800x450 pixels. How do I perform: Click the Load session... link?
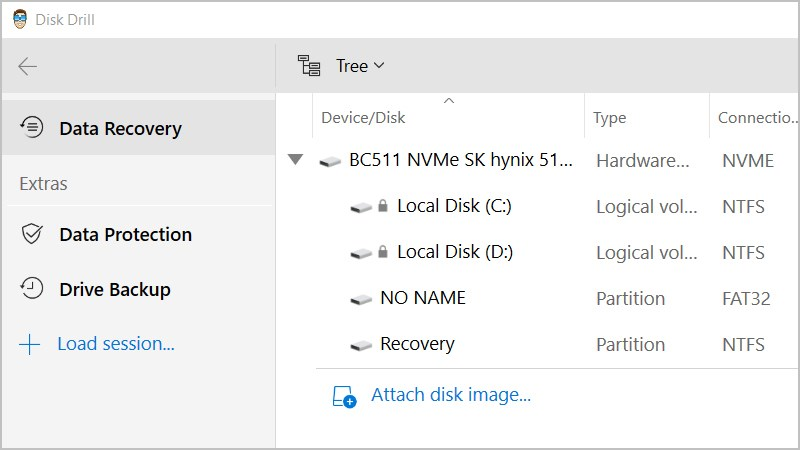(116, 344)
